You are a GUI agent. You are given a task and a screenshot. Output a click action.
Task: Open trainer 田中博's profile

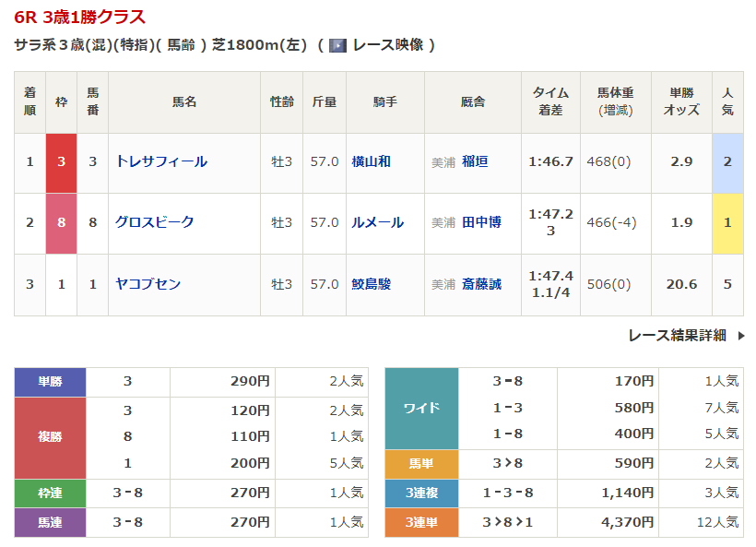tap(481, 222)
